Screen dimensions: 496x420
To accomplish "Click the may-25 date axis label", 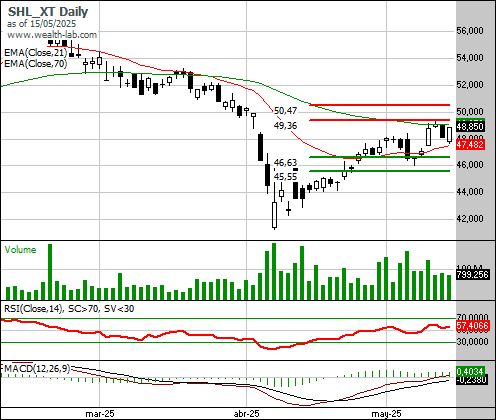I will [386, 414].
